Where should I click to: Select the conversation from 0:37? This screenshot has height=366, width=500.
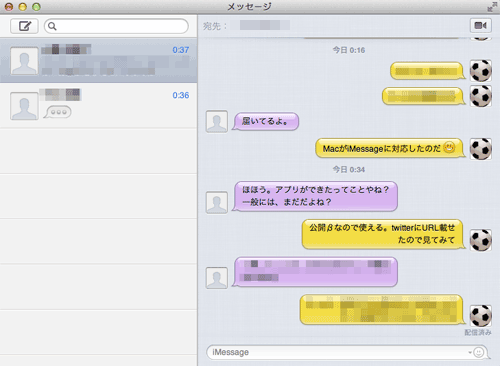[x=99, y=60]
